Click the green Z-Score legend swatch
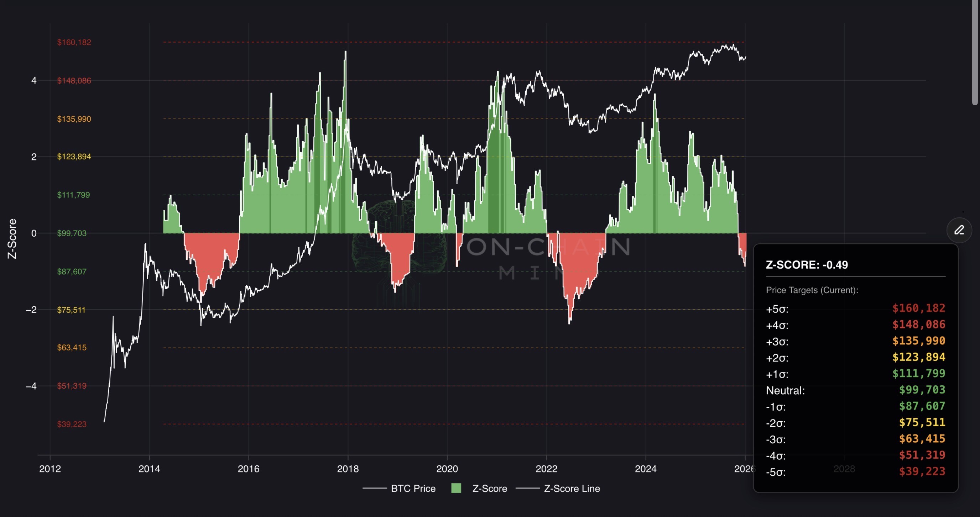 click(456, 488)
